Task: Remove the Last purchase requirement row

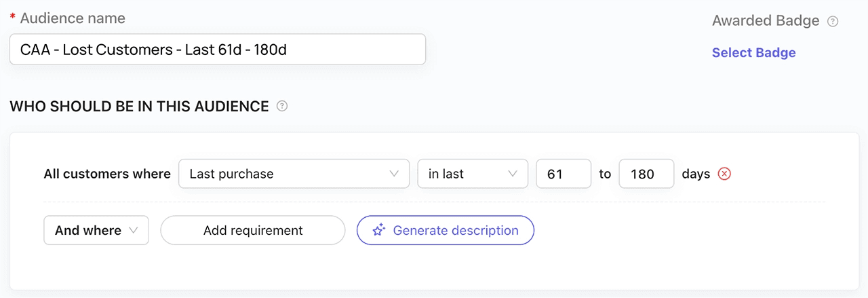Action: (724, 174)
